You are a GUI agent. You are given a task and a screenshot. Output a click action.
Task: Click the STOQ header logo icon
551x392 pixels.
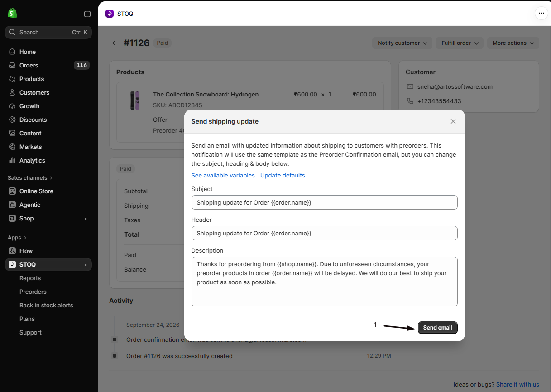click(x=110, y=14)
